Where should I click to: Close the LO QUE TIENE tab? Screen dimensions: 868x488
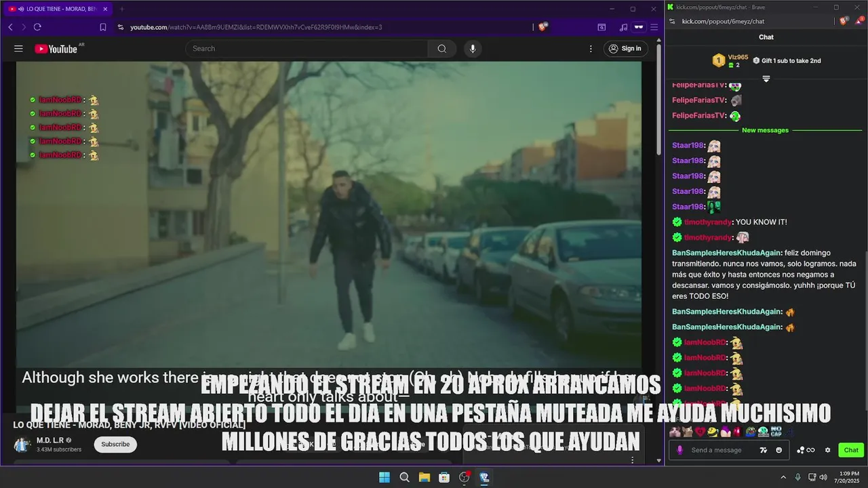click(105, 9)
